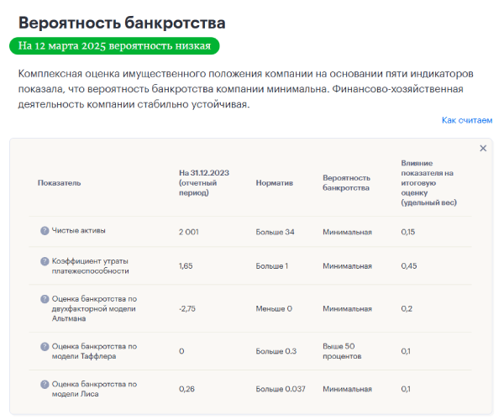Open help icon for Таффлера model row
This screenshot has width=504, height=420.
click(45, 346)
